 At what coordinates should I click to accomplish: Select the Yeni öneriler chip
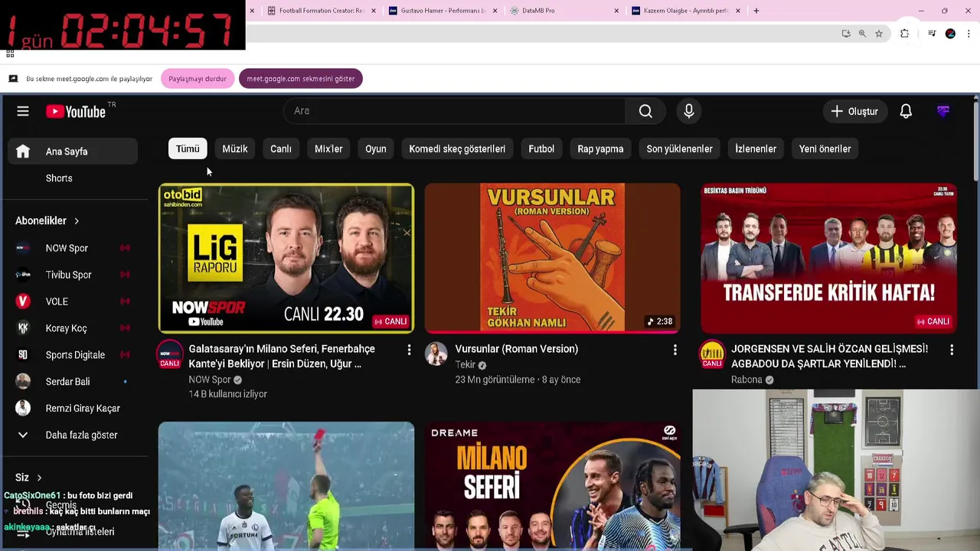[x=825, y=148]
